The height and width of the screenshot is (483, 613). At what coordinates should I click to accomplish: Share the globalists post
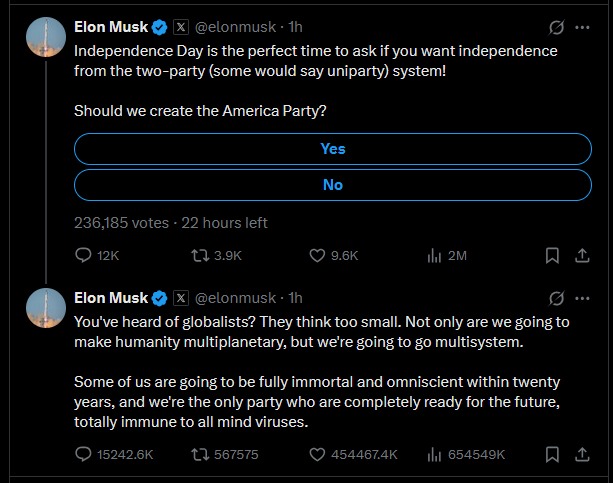[x=581, y=454]
